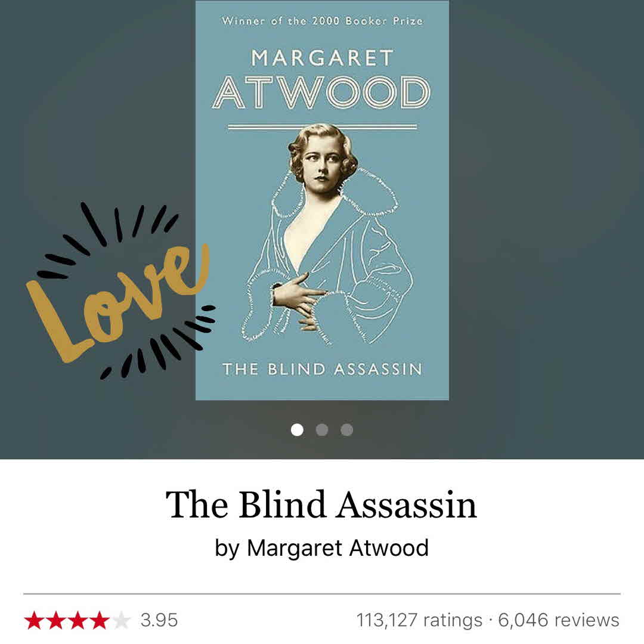Click MARGARET on the book cover

coord(323,58)
